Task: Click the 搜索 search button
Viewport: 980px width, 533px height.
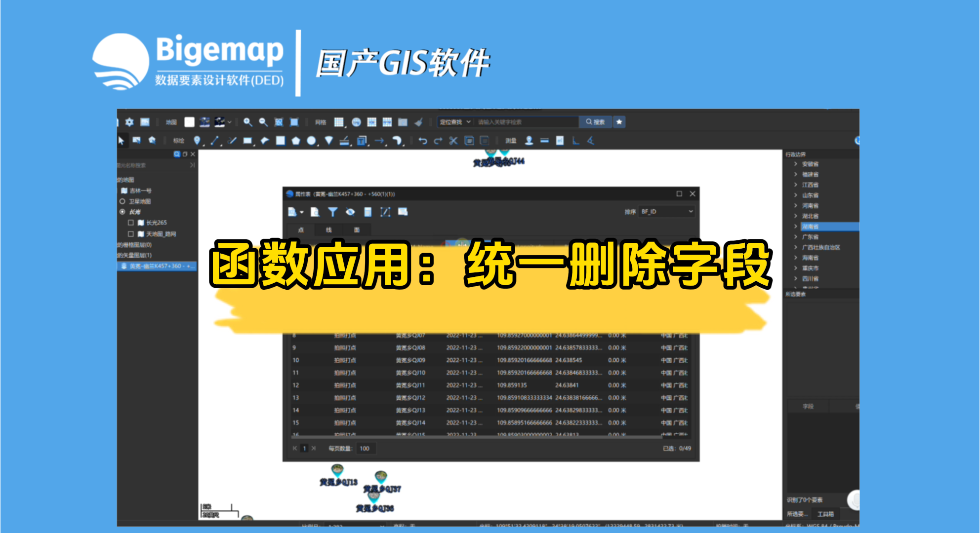Action: [x=594, y=121]
